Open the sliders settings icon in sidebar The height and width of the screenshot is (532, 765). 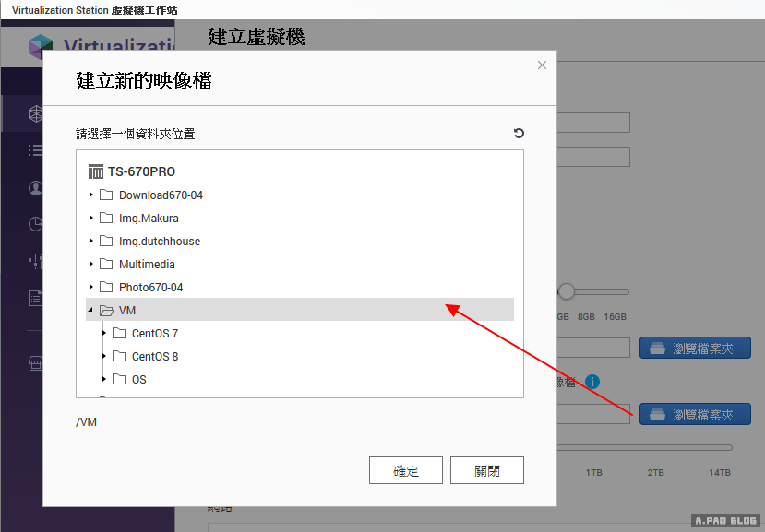click(35, 261)
